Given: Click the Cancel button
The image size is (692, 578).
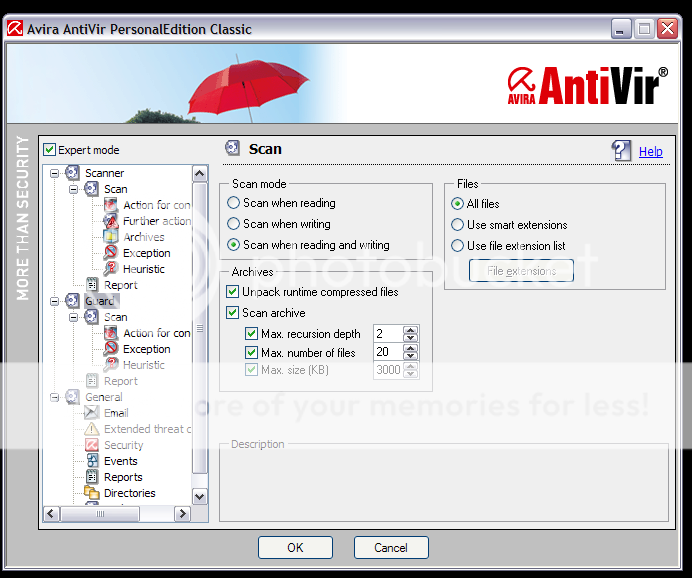Looking at the screenshot, I should tap(391, 548).
